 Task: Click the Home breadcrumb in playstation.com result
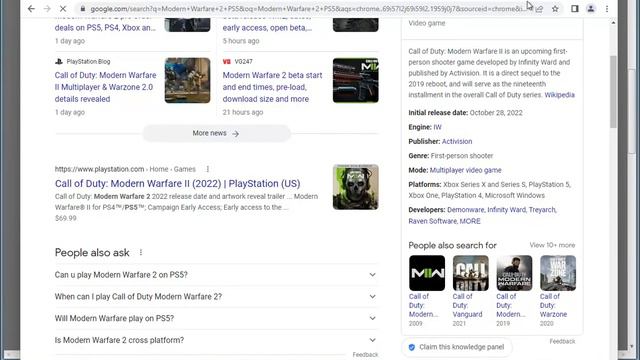click(159, 169)
